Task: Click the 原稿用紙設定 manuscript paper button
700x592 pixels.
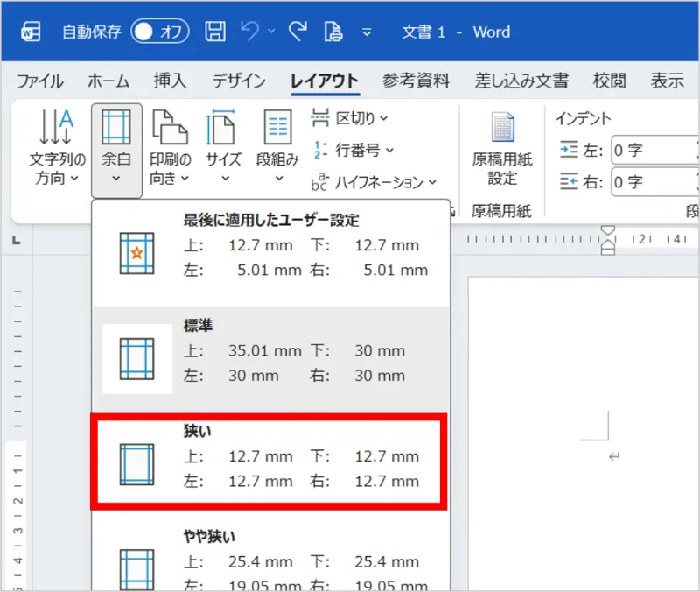Action: click(x=502, y=150)
